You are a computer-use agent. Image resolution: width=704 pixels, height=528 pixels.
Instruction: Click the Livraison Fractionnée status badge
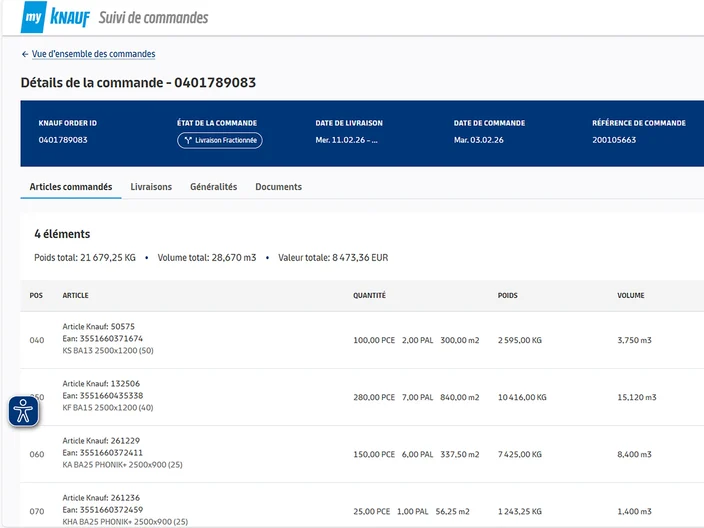[220, 140]
